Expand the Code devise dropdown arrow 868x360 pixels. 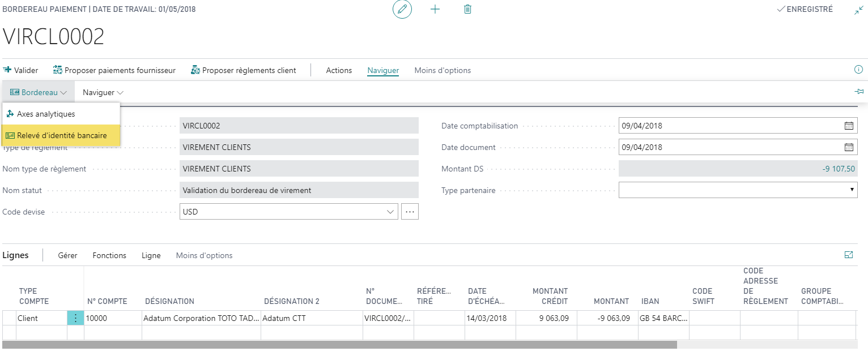pos(390,212)
